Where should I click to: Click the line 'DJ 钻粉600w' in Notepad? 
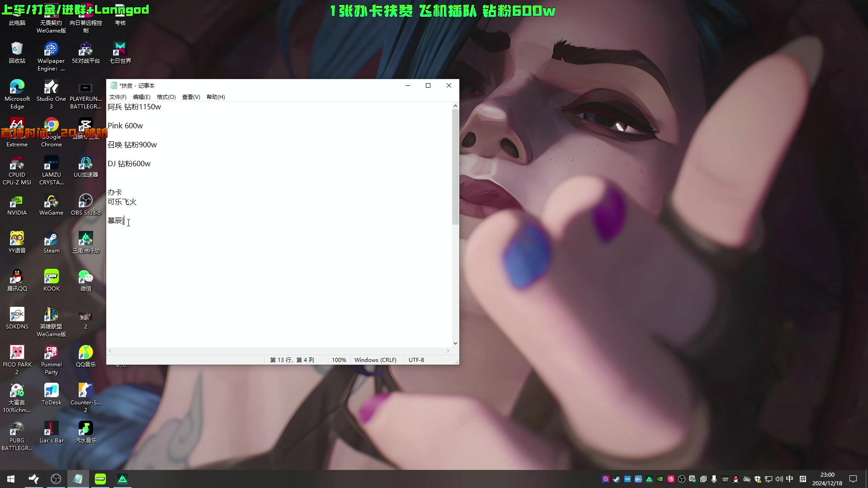coord(129,164)
